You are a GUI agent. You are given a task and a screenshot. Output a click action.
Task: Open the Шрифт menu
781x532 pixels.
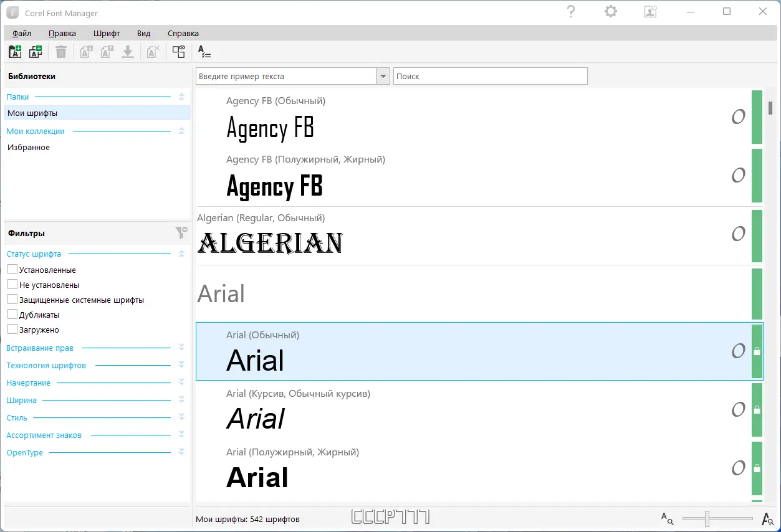coord(107,34)
